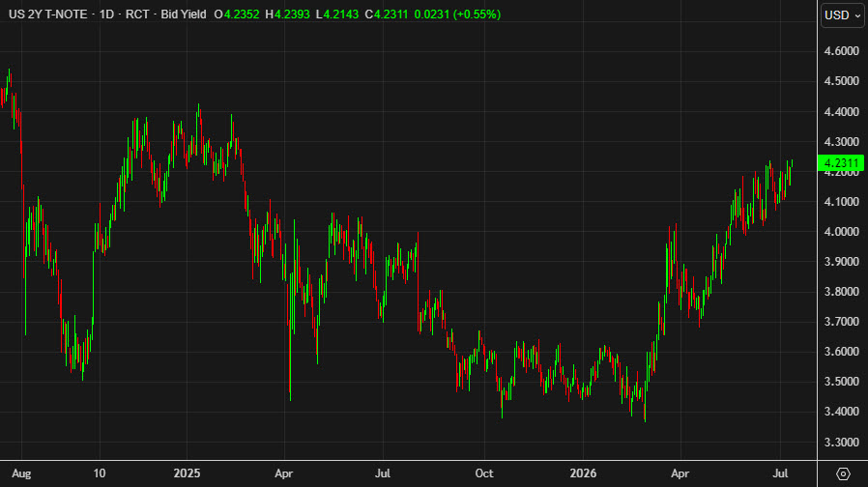868x487 pixels.
Task: Click the 10 label on time axis
Action: (x=100, y=473)
